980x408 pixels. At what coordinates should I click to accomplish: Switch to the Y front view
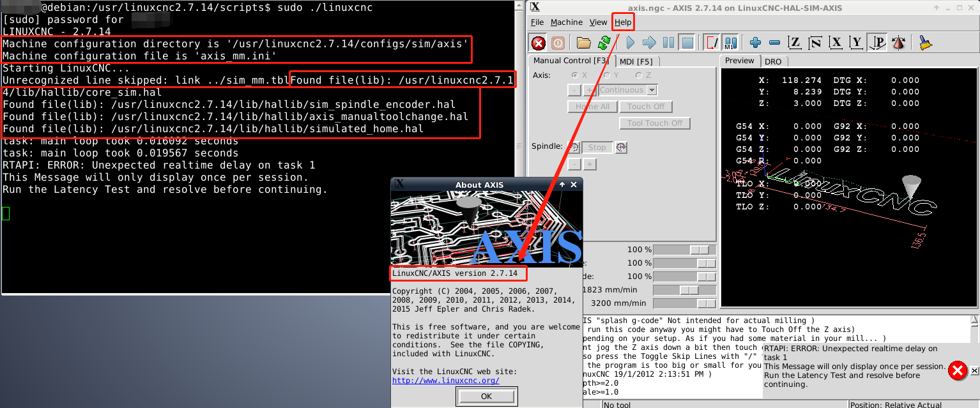tap(857, 43)
